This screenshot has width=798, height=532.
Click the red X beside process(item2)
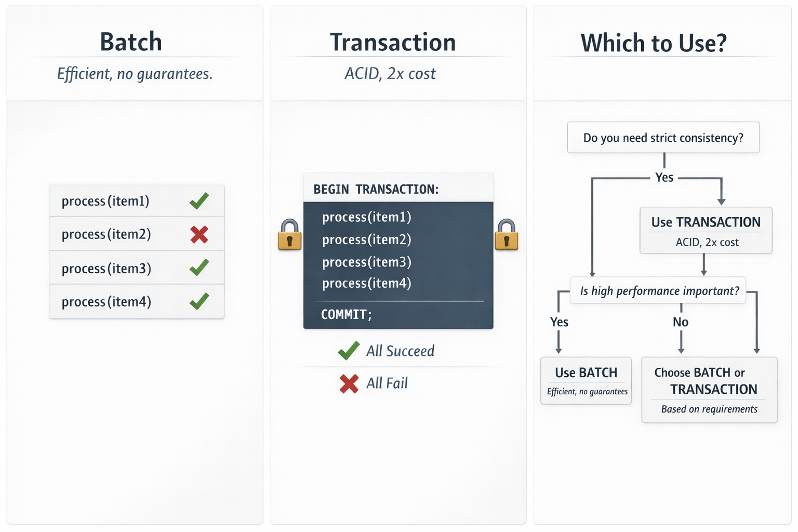pos(199,235)
